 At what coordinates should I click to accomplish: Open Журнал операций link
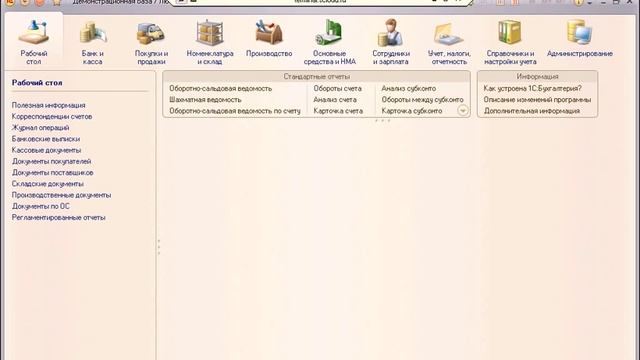40,128
